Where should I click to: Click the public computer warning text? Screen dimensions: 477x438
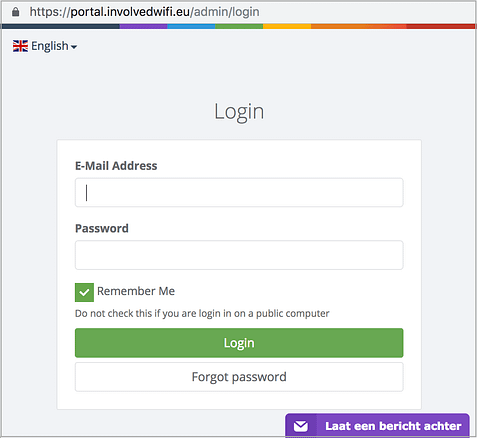tap(202, 313)
